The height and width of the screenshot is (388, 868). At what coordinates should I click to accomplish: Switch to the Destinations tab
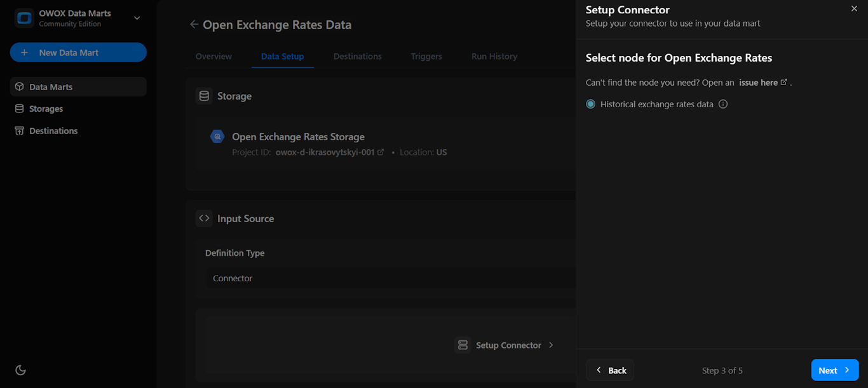358,57
